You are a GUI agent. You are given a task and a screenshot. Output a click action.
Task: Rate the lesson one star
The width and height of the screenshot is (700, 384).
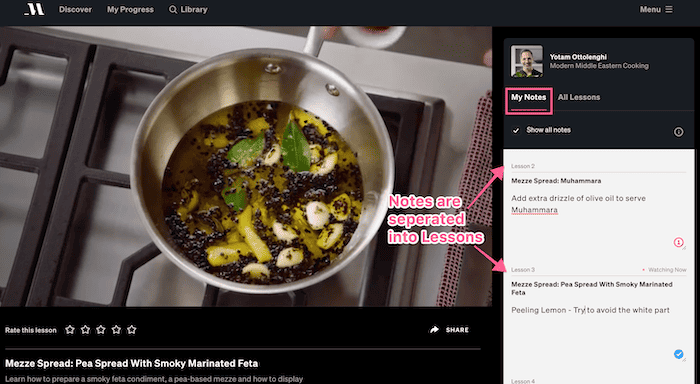(x=70, y=330)
